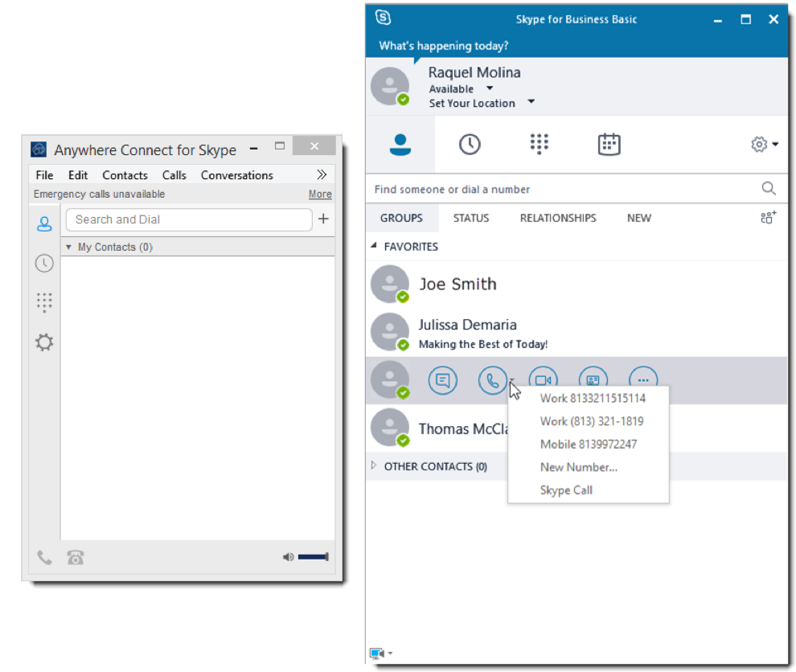Switch to the NEW tab
The image size is (796, 672).
point(638,218)
